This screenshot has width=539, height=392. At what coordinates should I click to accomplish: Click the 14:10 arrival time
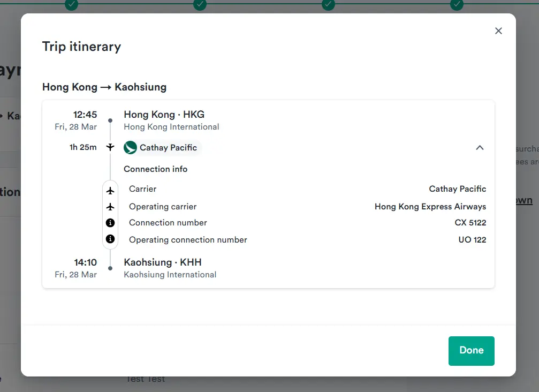(x=85, y=262)
